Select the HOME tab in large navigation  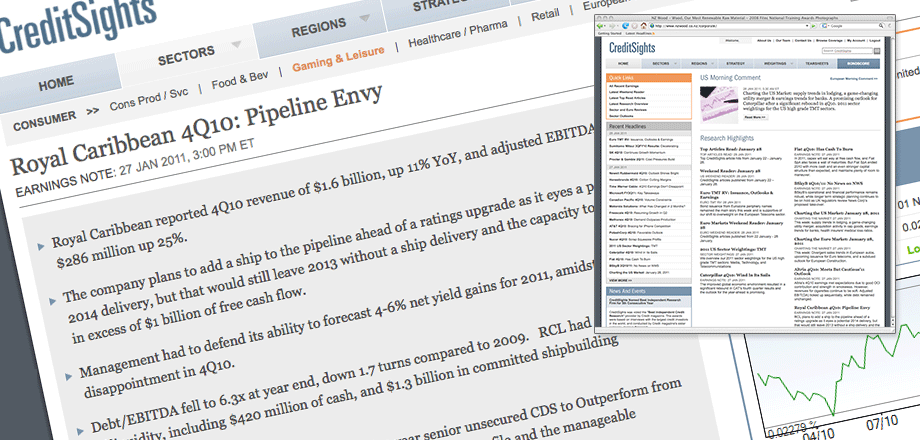point(58,82)
